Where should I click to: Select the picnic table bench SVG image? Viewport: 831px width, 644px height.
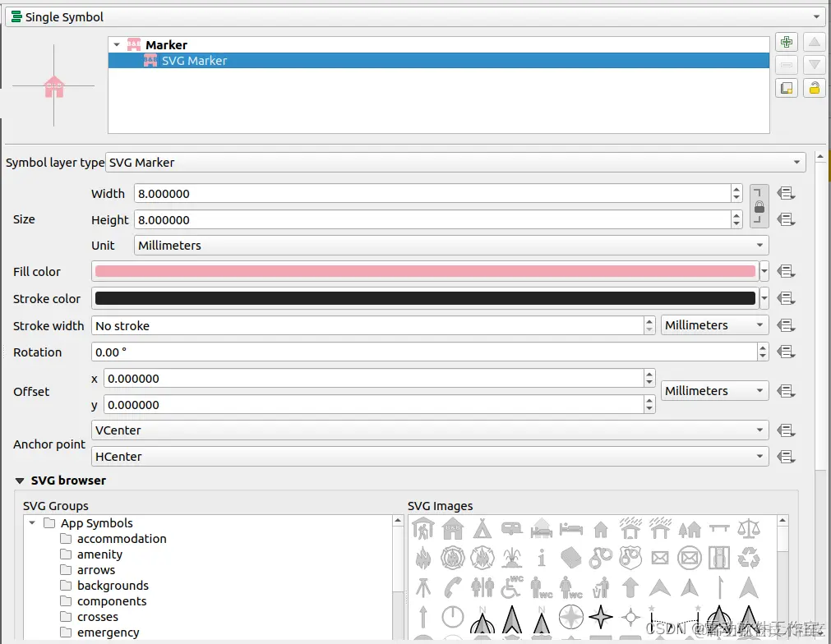(719, 528)
